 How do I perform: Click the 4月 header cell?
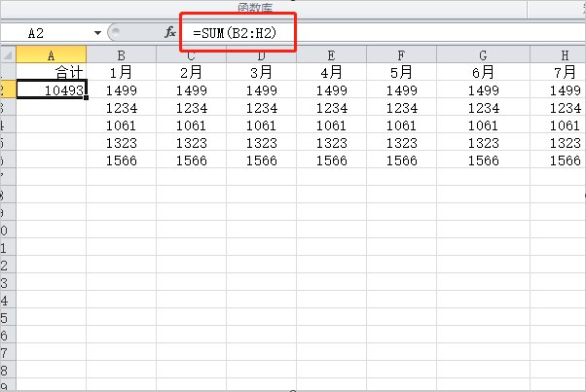[x=331, y=72]
